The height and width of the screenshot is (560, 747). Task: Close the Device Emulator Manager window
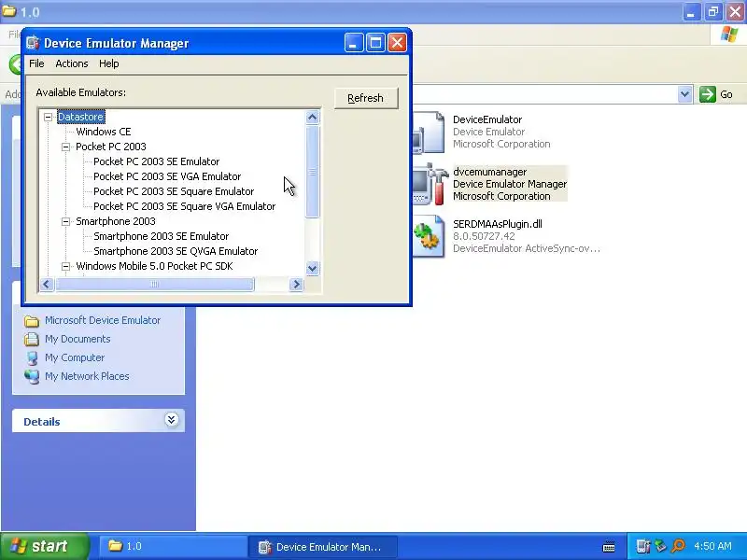coord(397,43)
